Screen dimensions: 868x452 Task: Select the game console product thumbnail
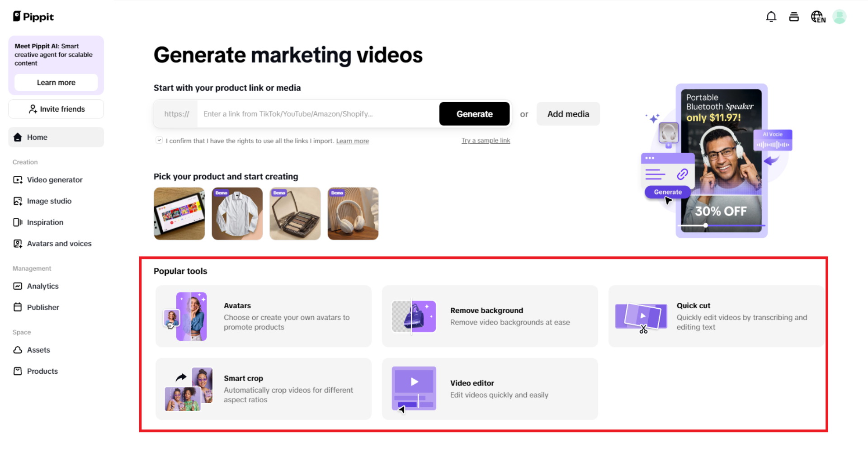[x=179, y=214]
